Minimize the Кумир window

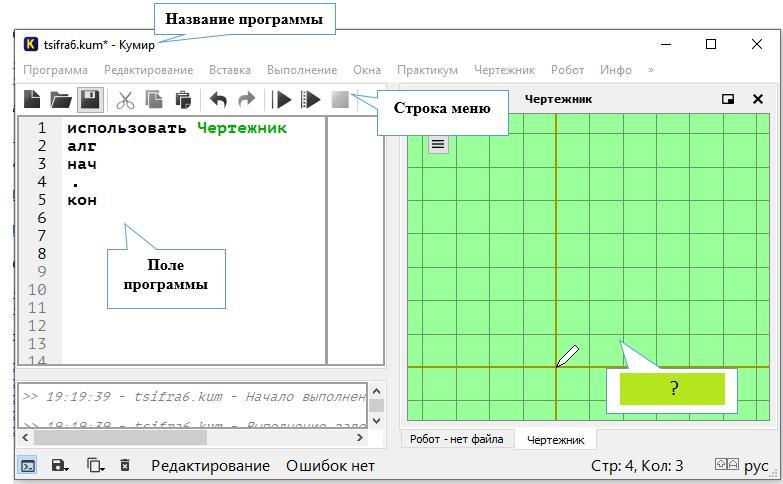[x=666, y=44]
